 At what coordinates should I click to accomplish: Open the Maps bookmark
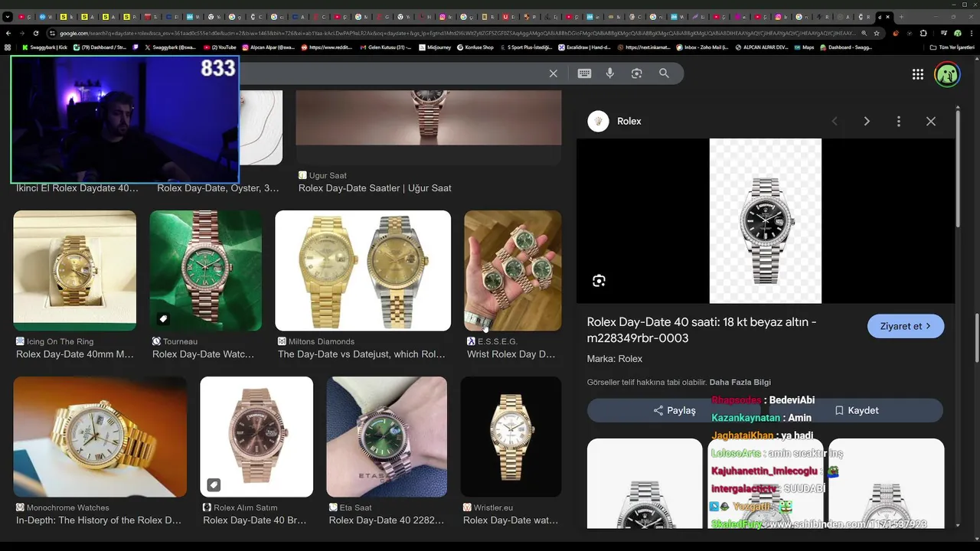pyautogui.click(x=803, y=47)
